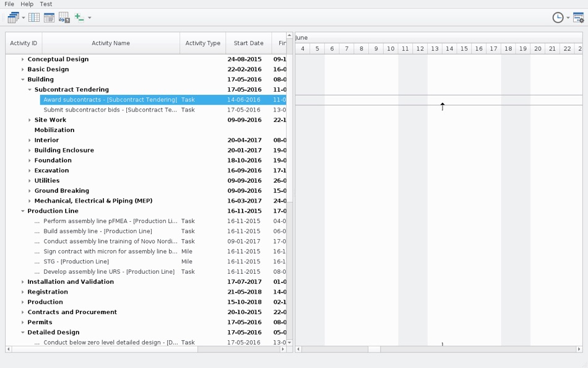Image resolution: width=588 pixels, height=368 pixels.
Task: Expand the Permits group
Action: coord(22,323)
